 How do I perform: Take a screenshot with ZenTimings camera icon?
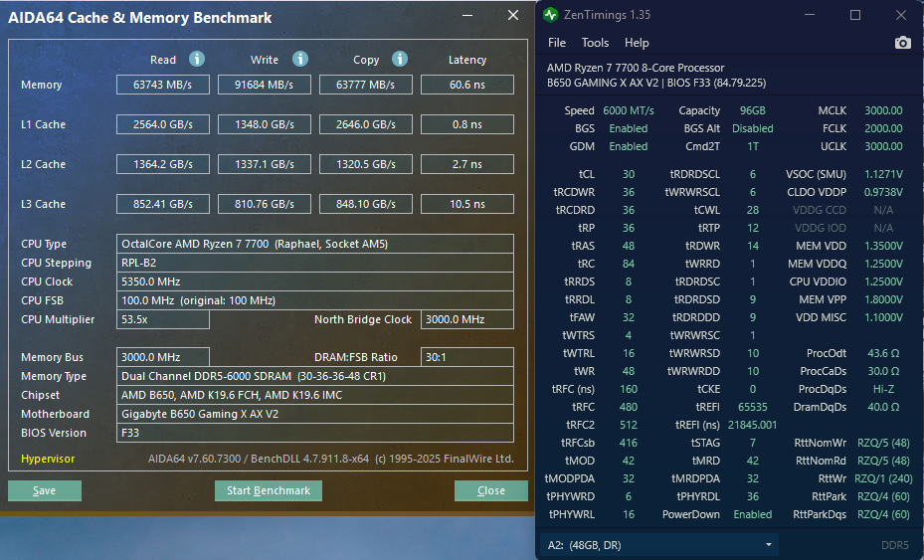(902, 43)
